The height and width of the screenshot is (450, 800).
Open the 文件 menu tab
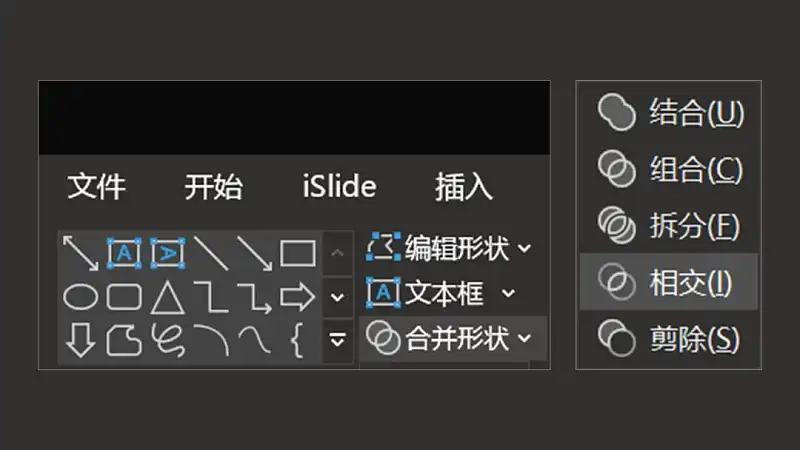[96, 186]
